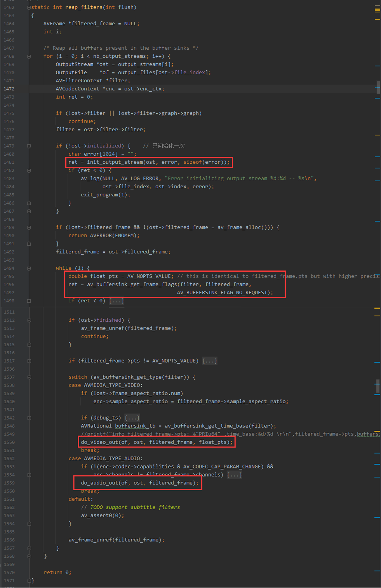The height and width of the screenshot is (588, 381).
Task: Collapse the reap_filters function at line 1462
Action: pos(29,7)
